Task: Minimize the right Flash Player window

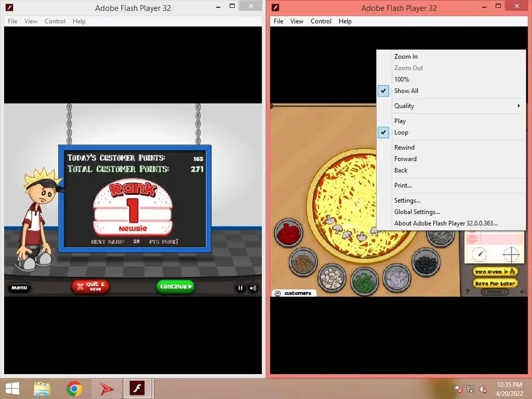Action: (484, 6)
